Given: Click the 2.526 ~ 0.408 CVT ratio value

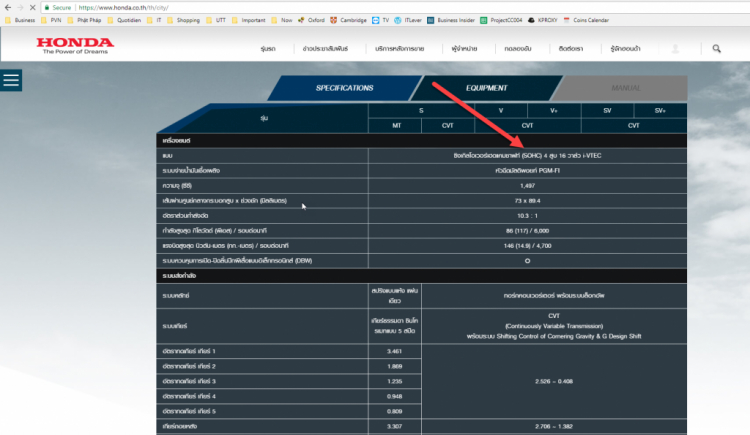Looking at the screenshot, I should pyautogui.click(x=554, y=381).
